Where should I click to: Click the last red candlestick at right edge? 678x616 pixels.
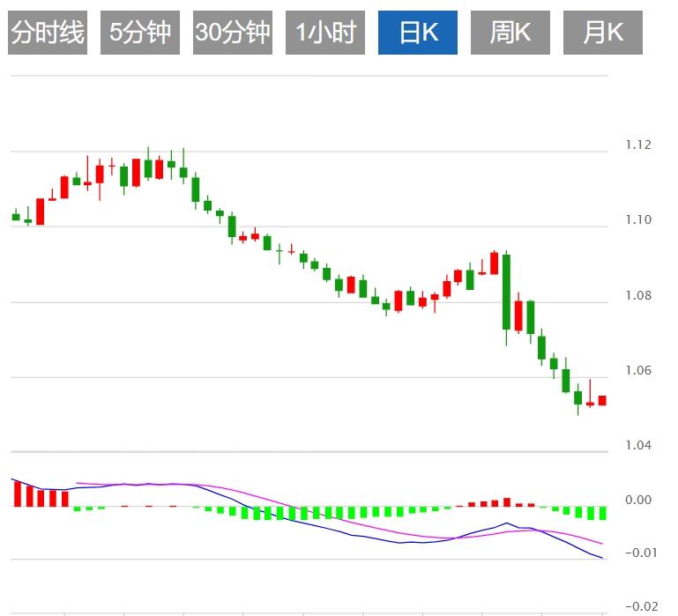point(602,400)
